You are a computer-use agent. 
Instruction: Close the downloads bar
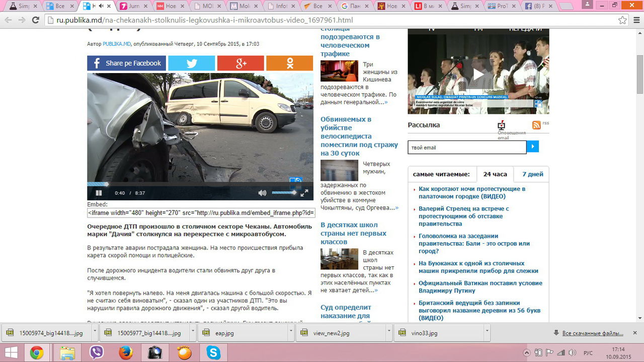tap(636, 333)
